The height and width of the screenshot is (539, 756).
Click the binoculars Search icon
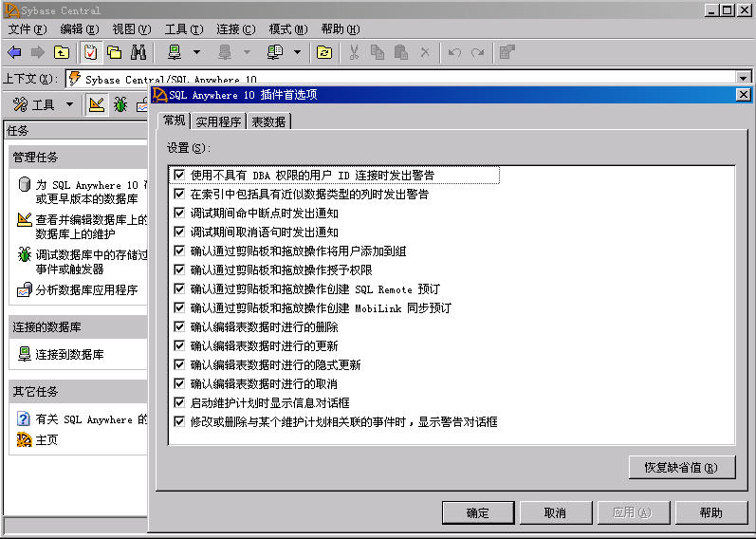[138, 52]
